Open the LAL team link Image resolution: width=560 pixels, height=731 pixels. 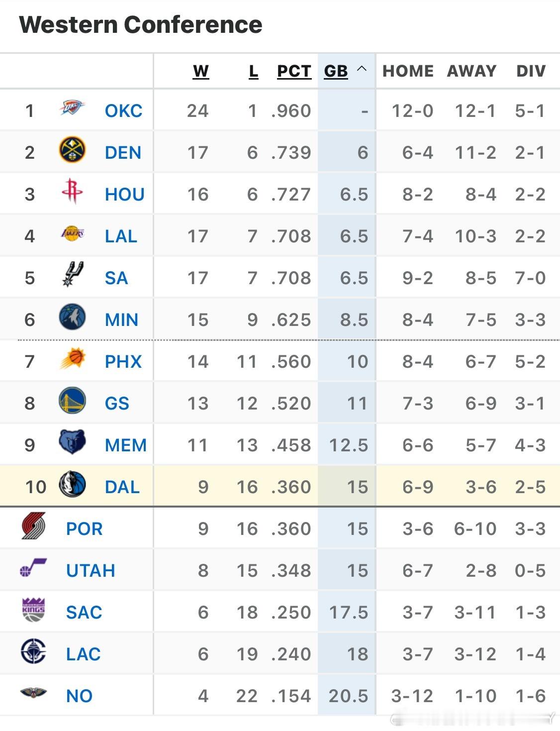[x=121, y=236]
